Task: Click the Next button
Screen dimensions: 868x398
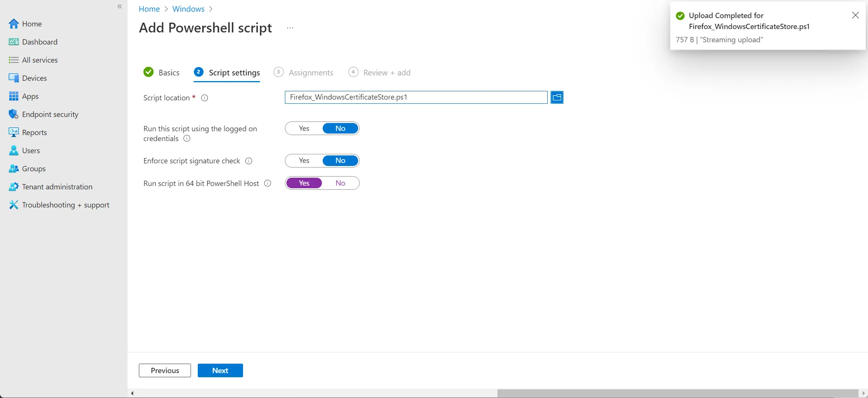Action: [x=220, y=370]
